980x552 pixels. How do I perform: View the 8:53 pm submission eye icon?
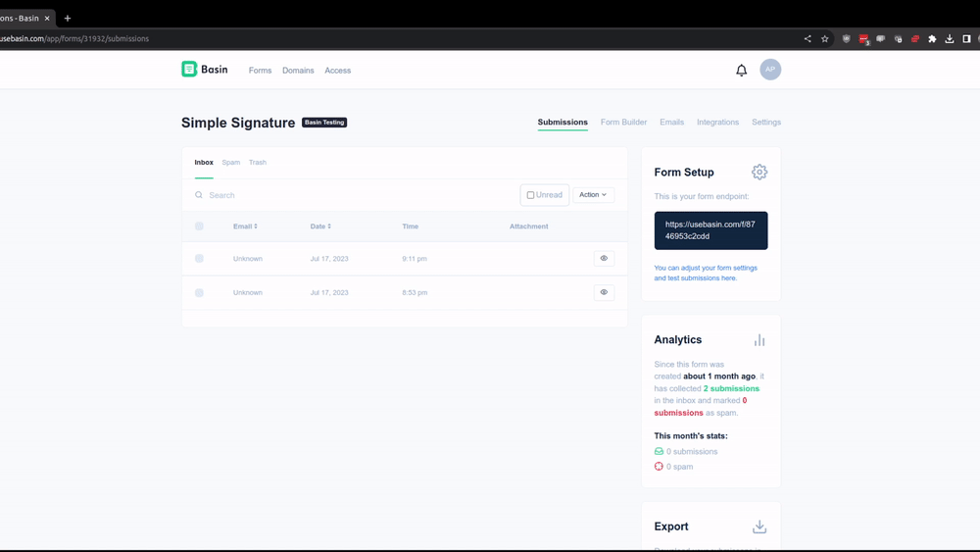[604, 292]
